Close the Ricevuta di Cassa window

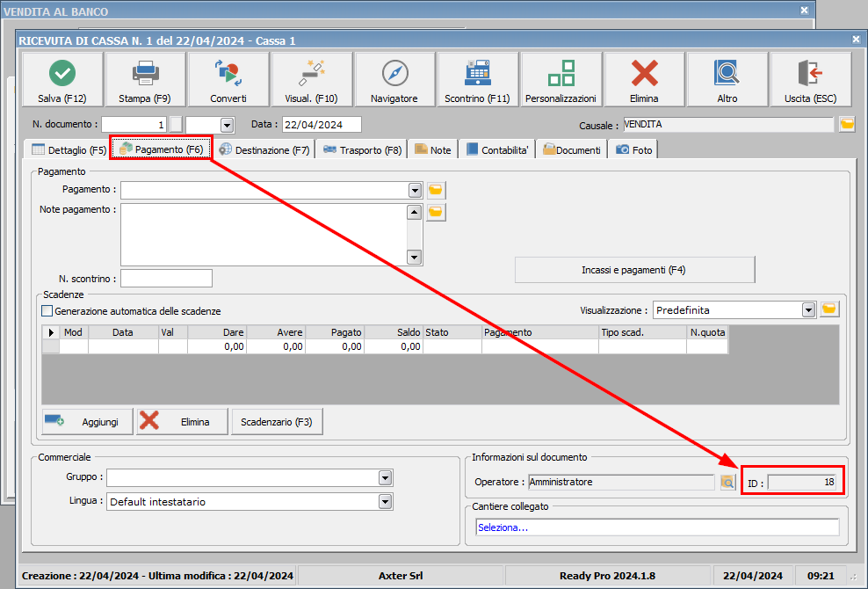pos(856,40)
